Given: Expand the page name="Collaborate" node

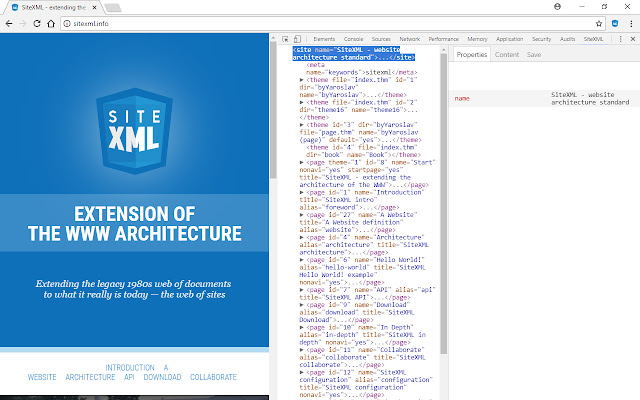Looking at the screenshot, I should point(302,350).
